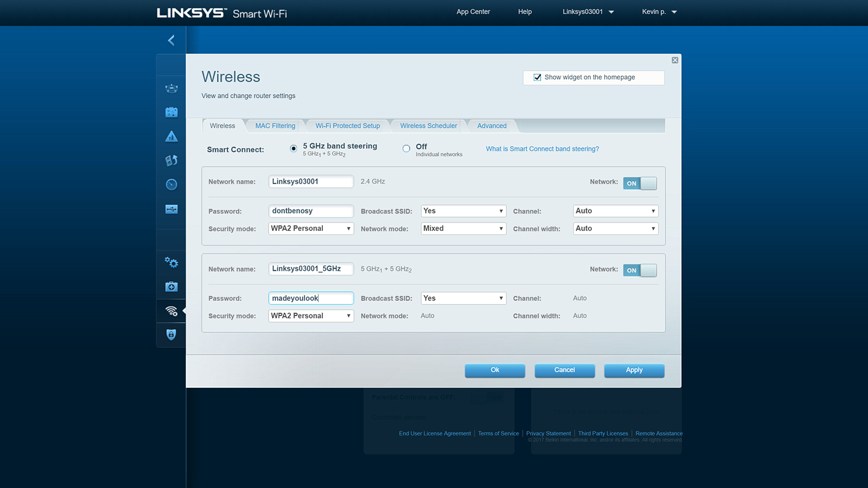Open the Network mode Mixed dropdown
This screenshot has height=488, width=868.
464,229
